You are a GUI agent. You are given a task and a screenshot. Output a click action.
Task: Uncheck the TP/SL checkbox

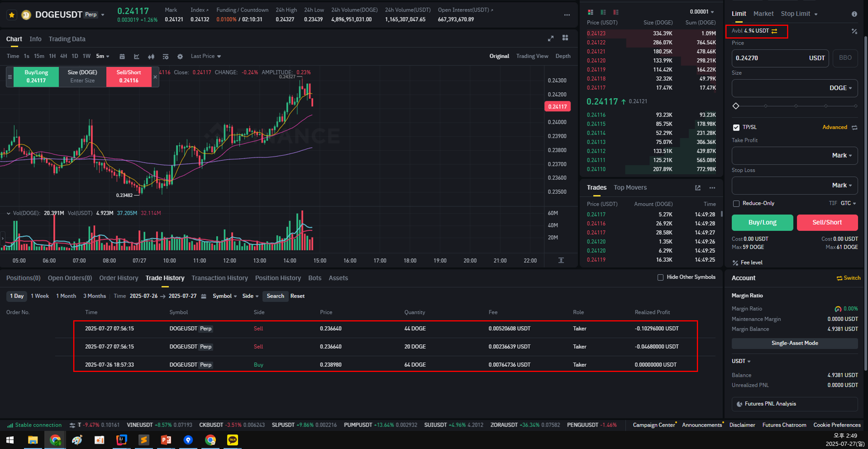736,127
